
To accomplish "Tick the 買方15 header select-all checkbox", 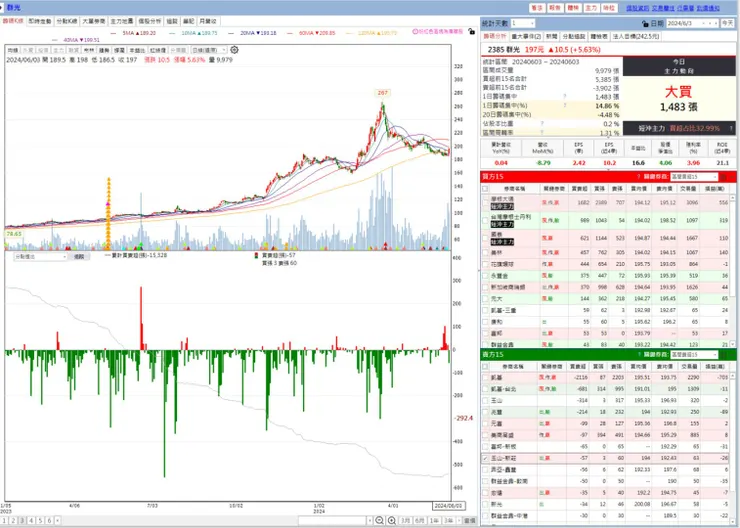I will tap(485, 189).
